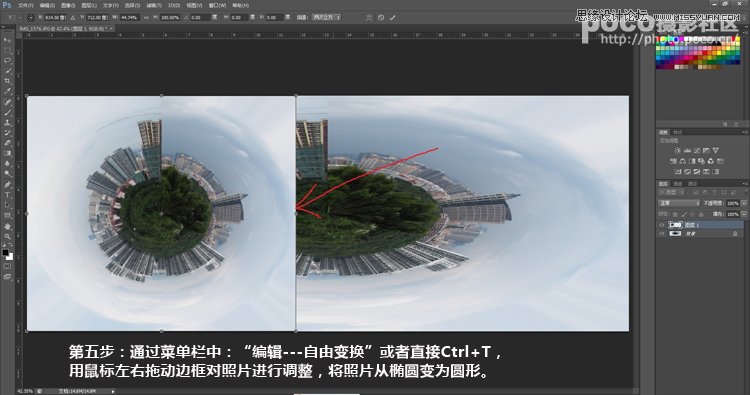Add Brightness/Contrast adjustment layer
The image size is (750, 395).
677,151
